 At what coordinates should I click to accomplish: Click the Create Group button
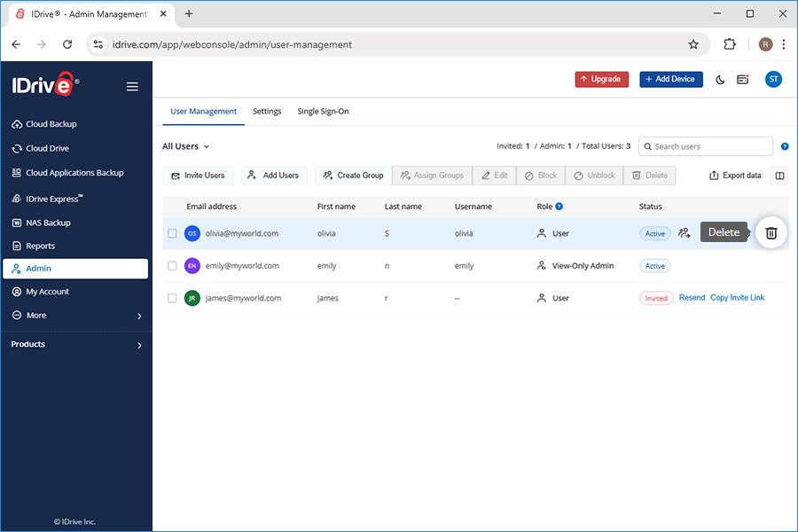pos(354,176)
